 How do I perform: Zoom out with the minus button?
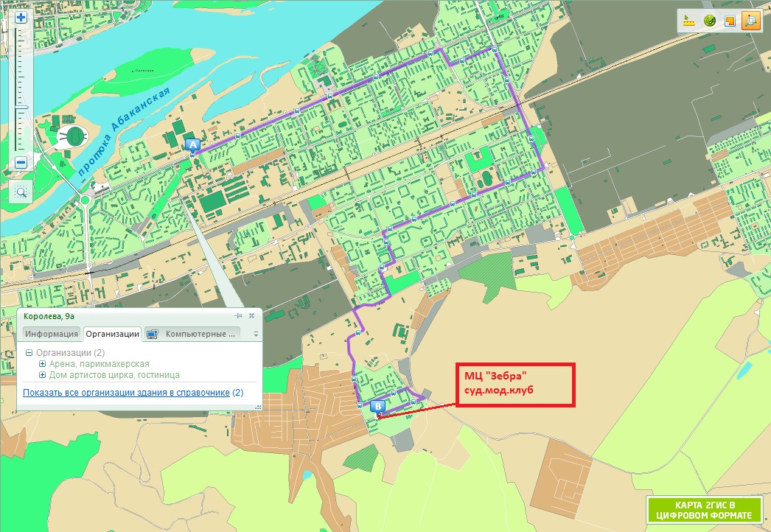pos(21,163)
